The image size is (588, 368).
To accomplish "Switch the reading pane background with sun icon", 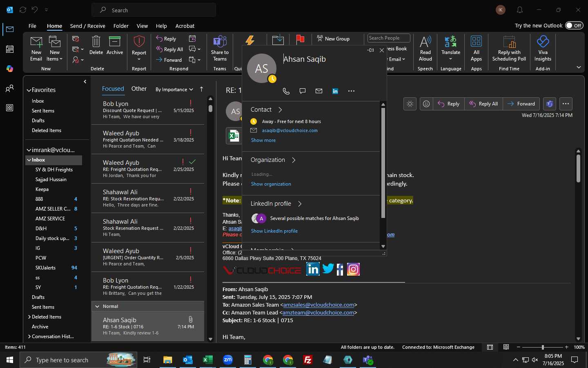I will [410, 104].
